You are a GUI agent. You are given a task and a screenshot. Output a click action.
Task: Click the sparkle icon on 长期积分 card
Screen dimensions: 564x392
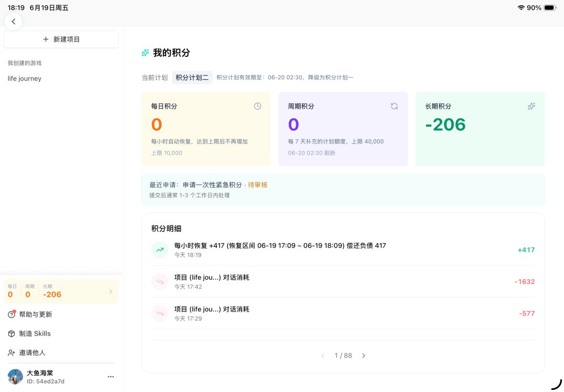[531, 106]
